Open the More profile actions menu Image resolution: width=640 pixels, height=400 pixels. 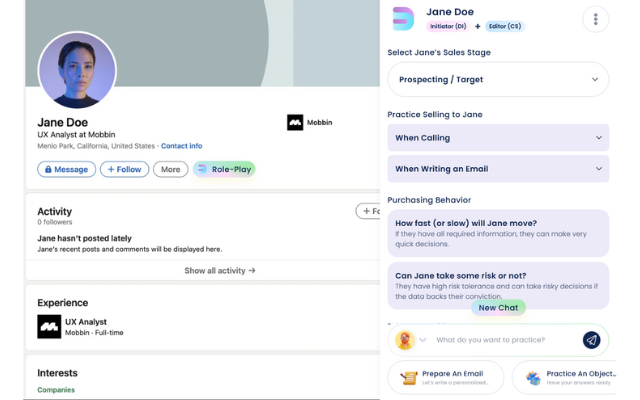point(171,170)
